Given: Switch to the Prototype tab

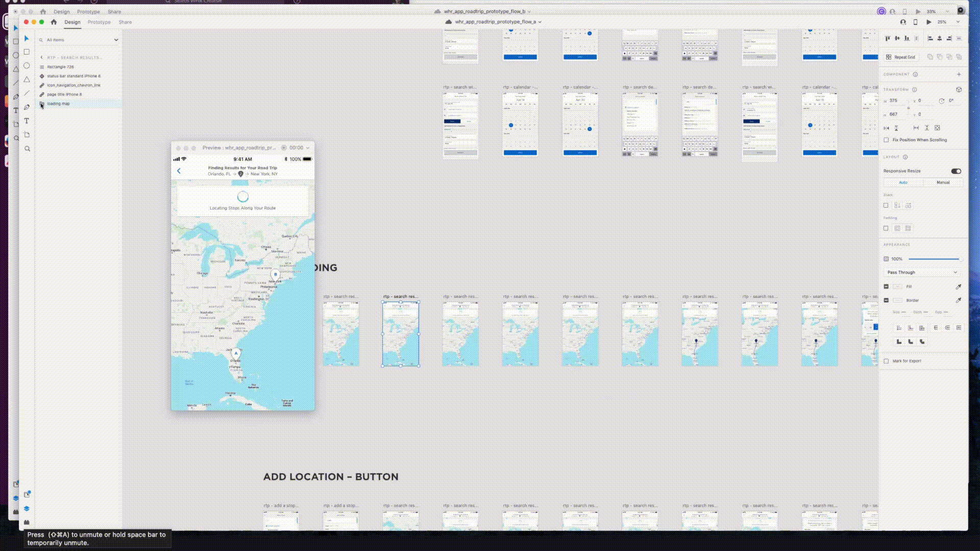Looking at the screenshot, I should (99, 22).
